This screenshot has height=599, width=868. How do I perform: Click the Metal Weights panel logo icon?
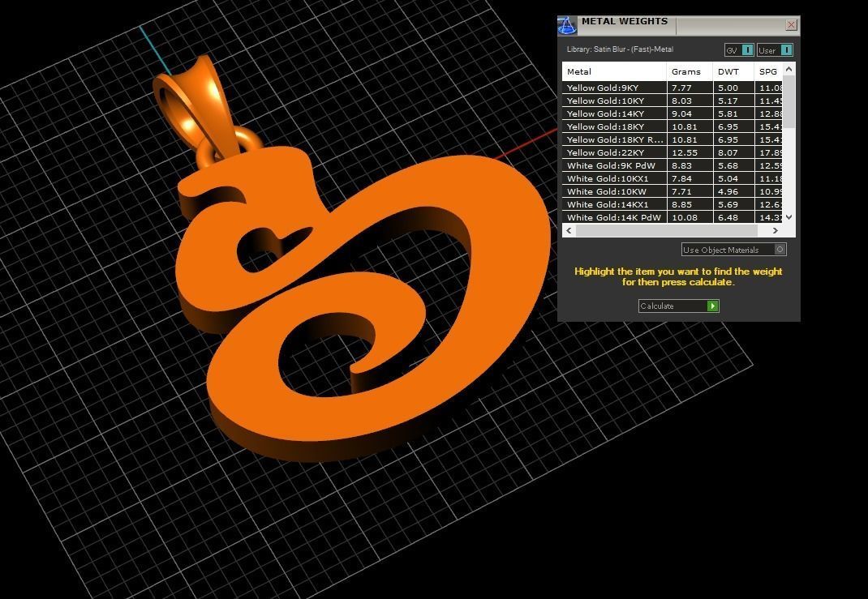(x=567, y=25)
